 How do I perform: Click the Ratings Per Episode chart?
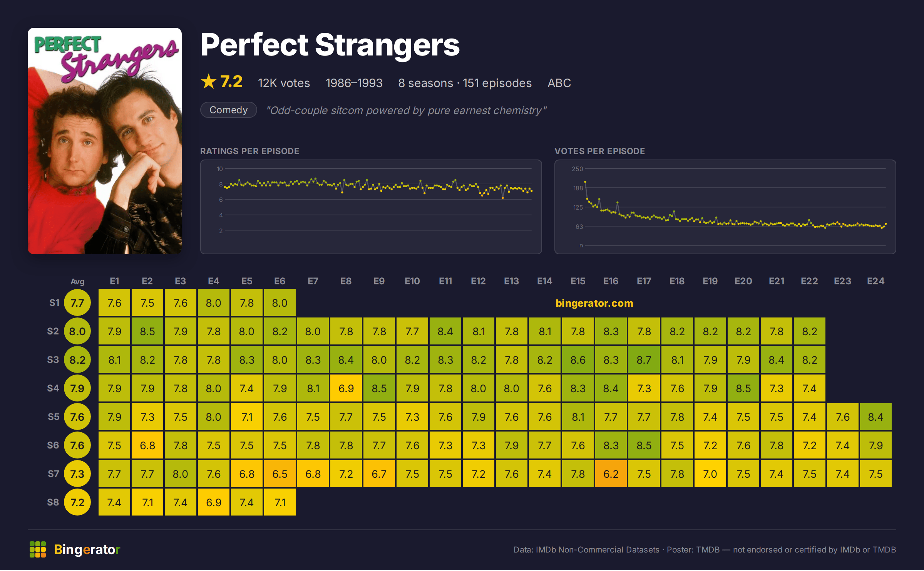coord(371,207)
